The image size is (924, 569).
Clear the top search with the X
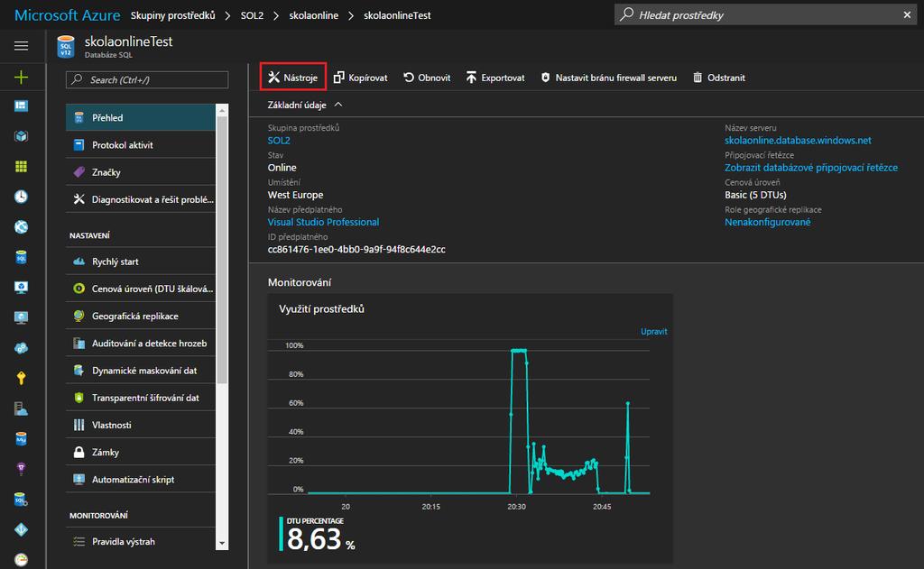907,14
